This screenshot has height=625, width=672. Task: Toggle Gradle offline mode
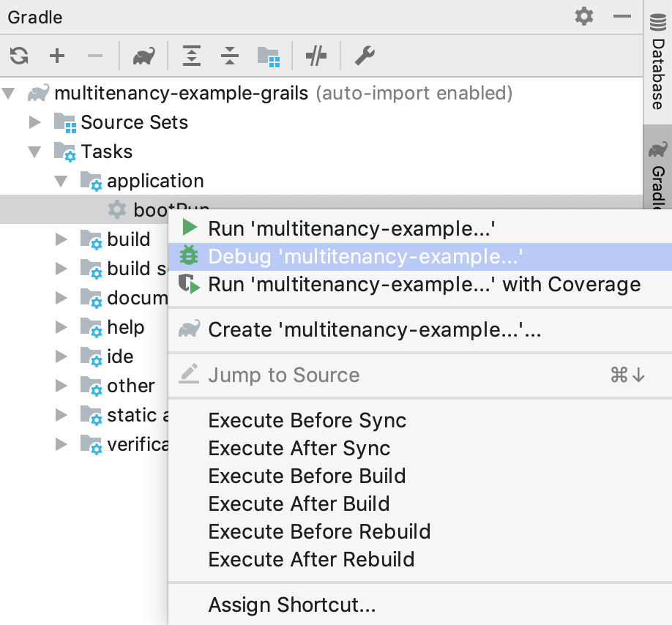point(316,56)
